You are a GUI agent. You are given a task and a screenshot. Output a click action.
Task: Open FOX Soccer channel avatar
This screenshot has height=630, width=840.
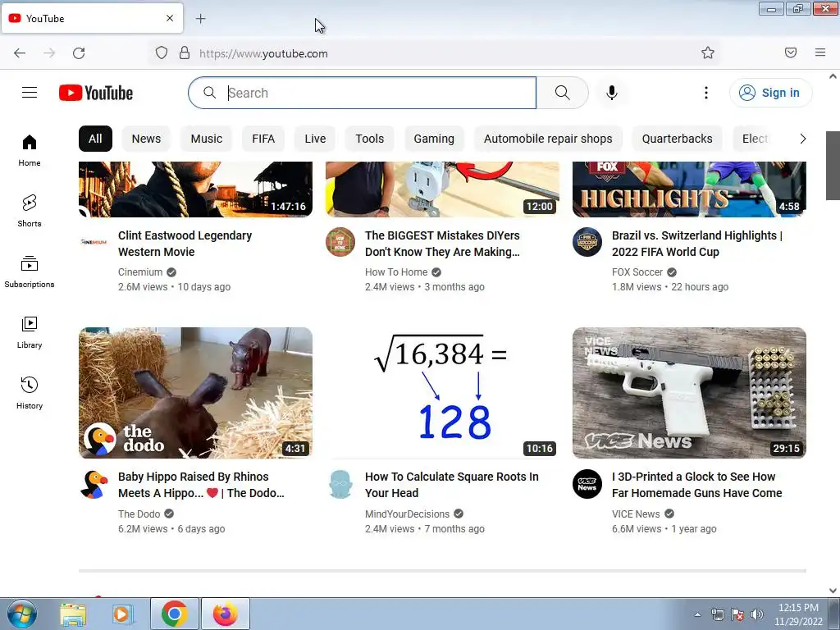point(587,242)
